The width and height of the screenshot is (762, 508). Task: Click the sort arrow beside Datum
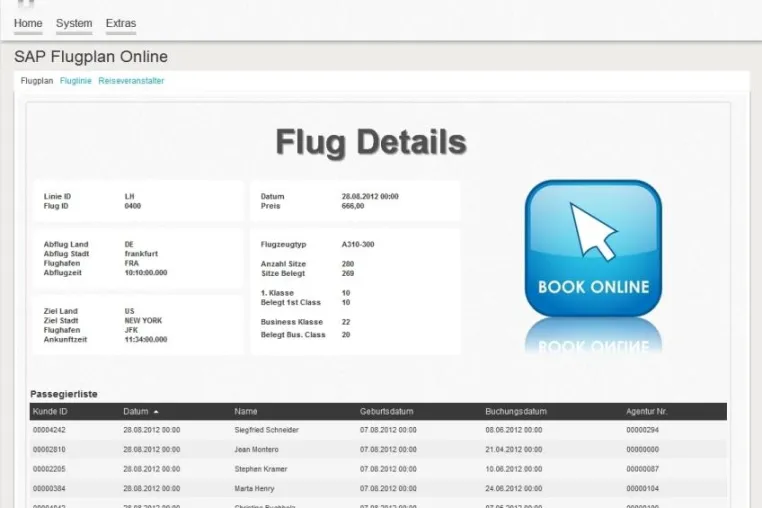[x=156, y=412]
